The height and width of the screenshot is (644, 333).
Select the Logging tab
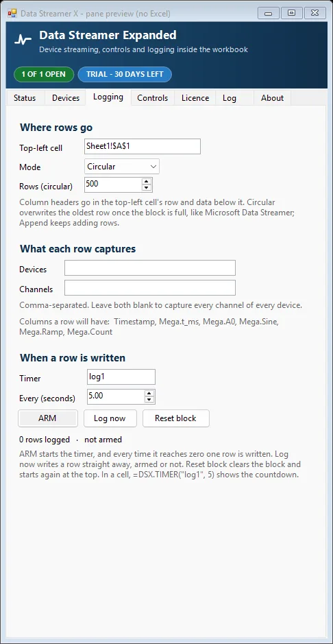click(108, 97)
